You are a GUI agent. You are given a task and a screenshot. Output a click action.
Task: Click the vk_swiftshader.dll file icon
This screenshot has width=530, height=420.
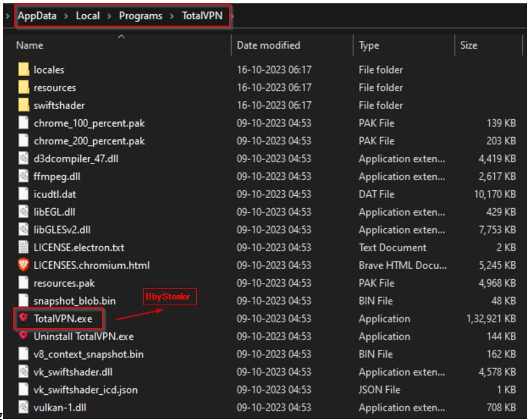coord(24,372)
